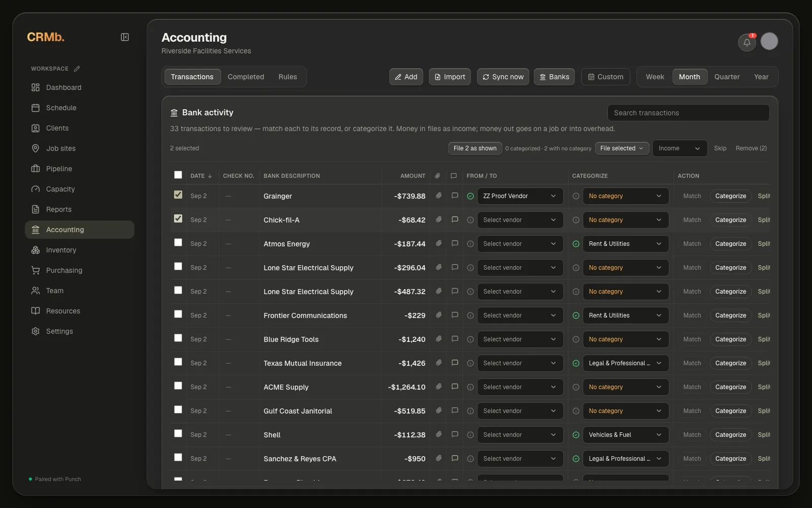Click attachment icon for Blue Ridge Tools

click(x=438, y=339)
